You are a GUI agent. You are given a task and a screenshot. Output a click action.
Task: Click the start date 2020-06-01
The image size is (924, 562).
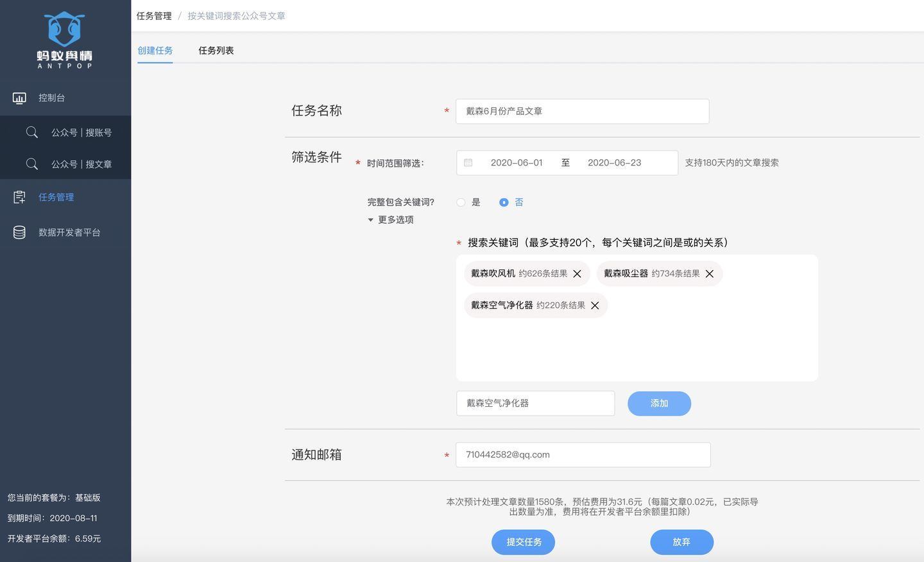click(x=517, y=163)
